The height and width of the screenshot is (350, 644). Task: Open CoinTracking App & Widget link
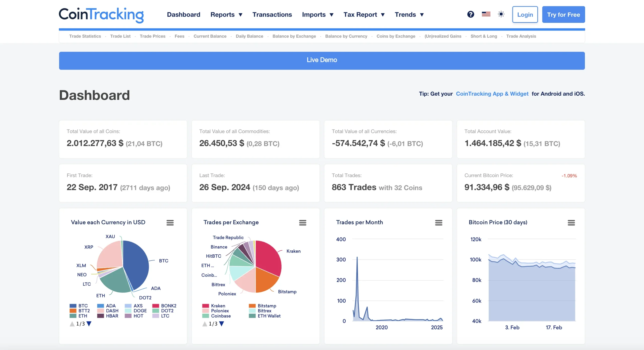click(492, 94)
